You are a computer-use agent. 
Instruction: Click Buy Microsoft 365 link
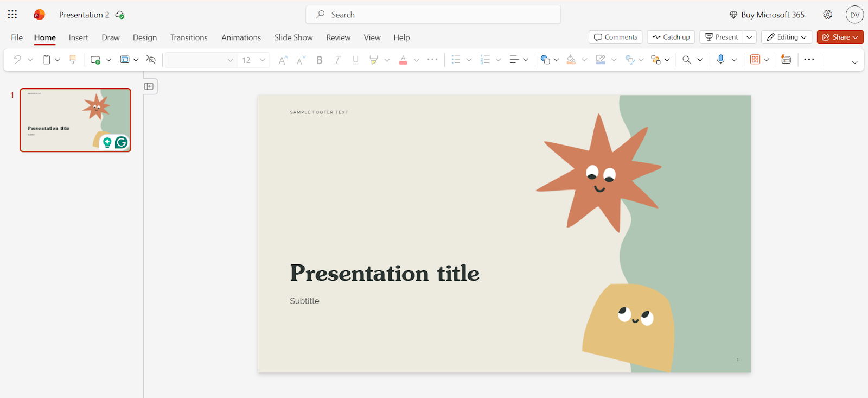pos(767,15)
